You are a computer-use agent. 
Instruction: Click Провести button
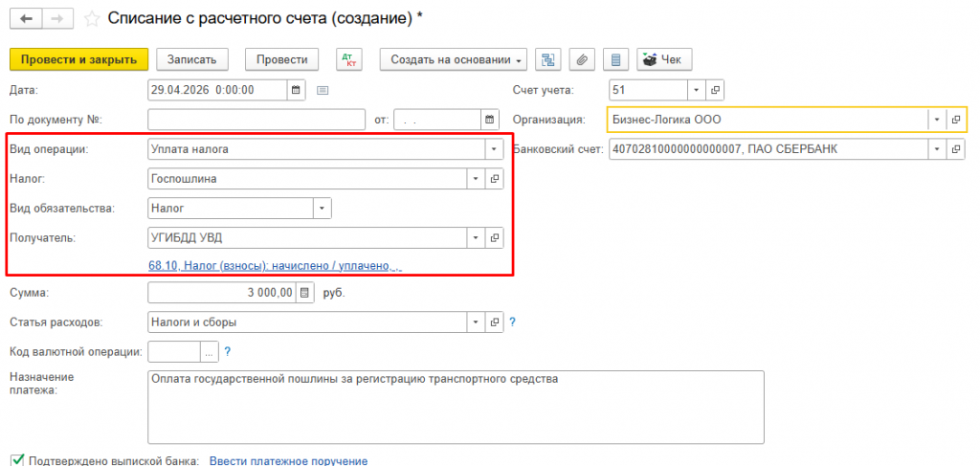tap(282, 60)
